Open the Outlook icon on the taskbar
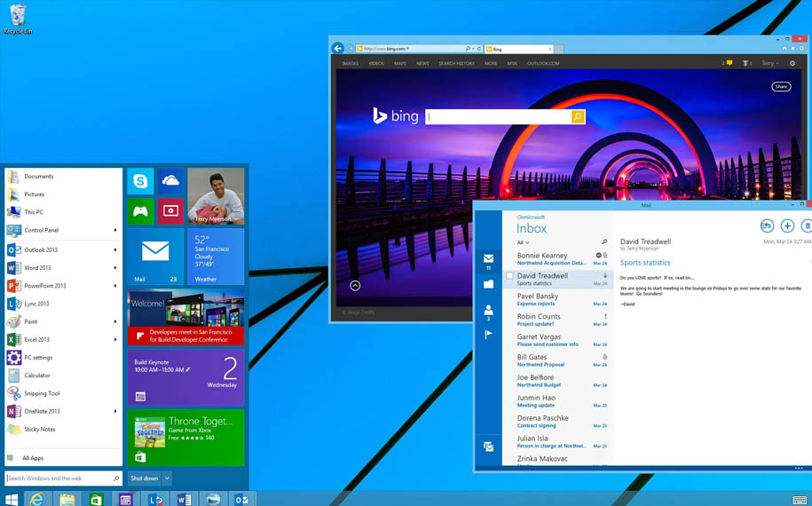 [x=242, y=500]
